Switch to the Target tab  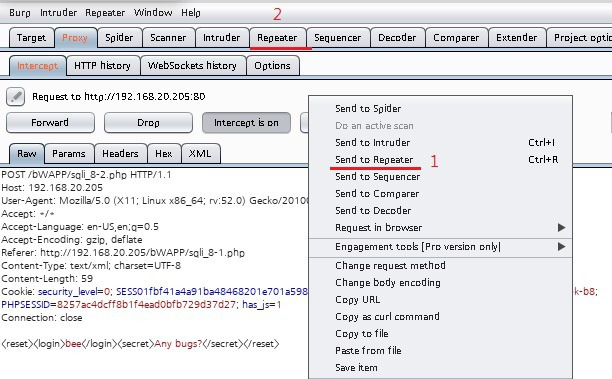(x=31, y=37)
